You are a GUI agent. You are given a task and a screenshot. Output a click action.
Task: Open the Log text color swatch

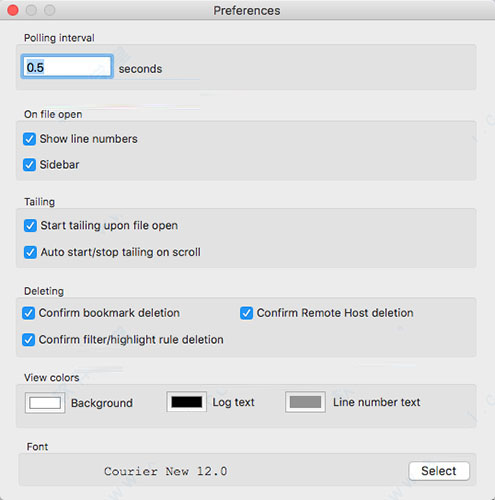click(x=187, y=402)
